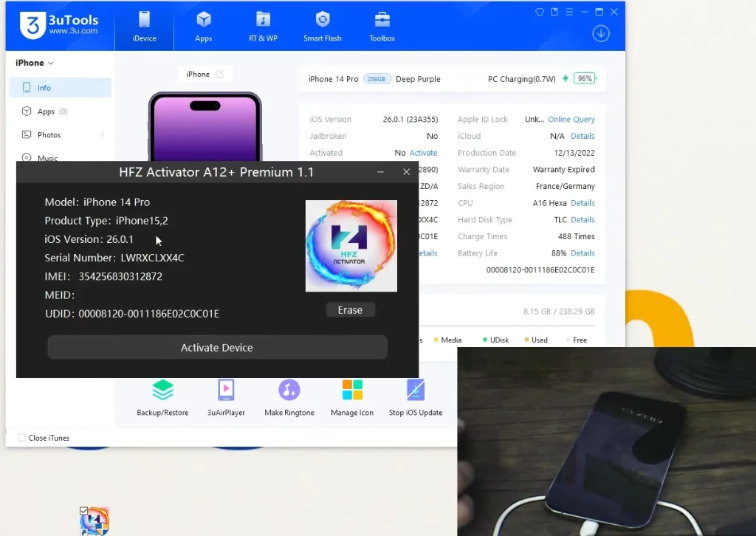Click the UDID text 00008120-0011186E02C0C01E in 3uTools
This screenshot has height=536, width=756.
(x=540, y=270)
